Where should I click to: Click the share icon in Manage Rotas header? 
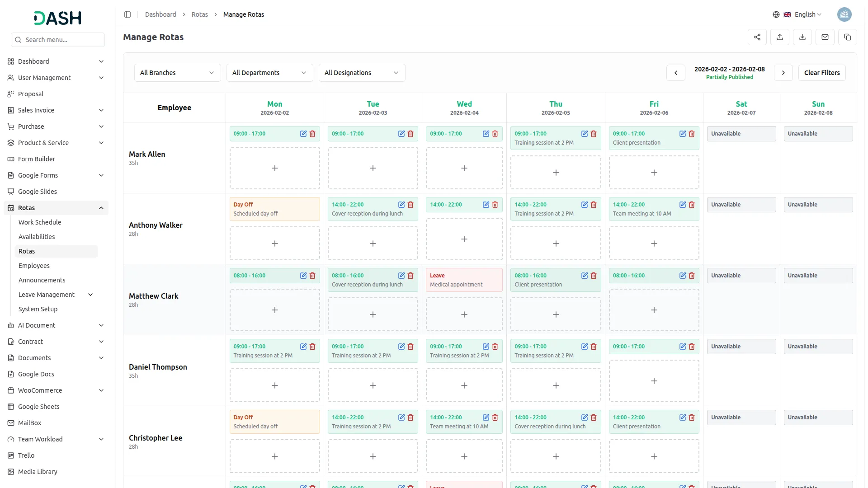[x=757, y=37]
